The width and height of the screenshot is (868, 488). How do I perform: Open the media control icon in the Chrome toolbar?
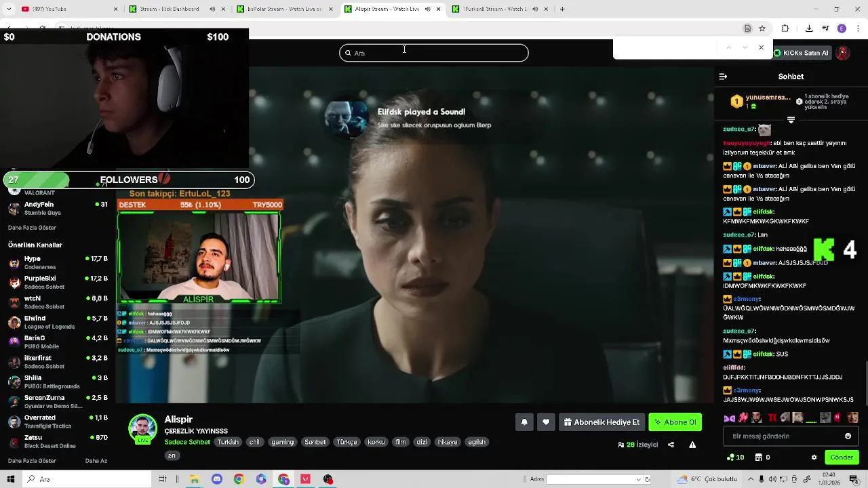click(825, 28)
